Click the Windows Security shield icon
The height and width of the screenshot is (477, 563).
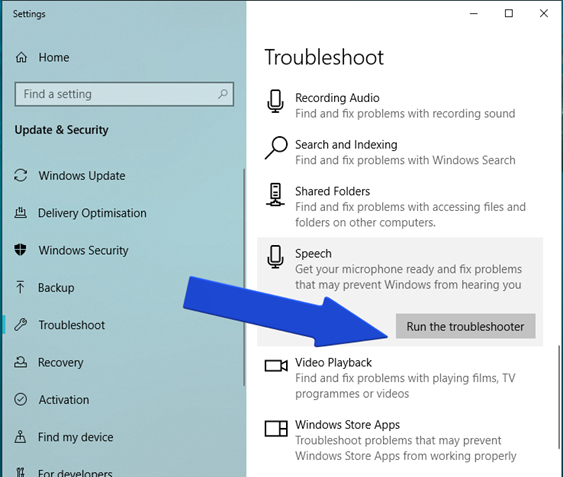point(20,250)
